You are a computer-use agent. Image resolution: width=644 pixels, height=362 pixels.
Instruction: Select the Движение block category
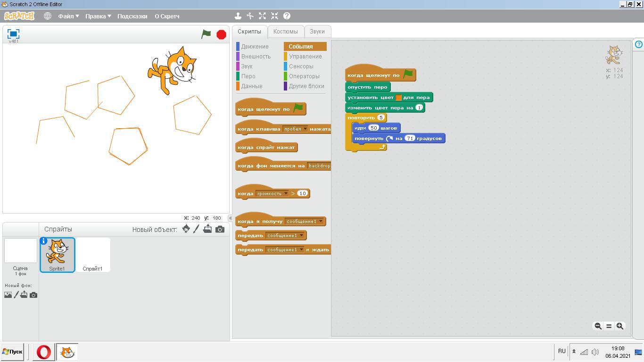[255, 47]
